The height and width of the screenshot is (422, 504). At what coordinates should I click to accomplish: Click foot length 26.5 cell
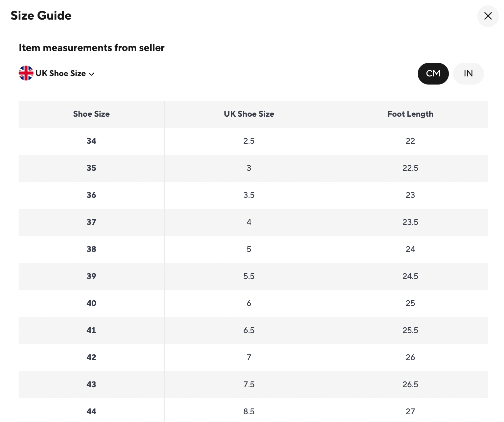click(410, 384)
